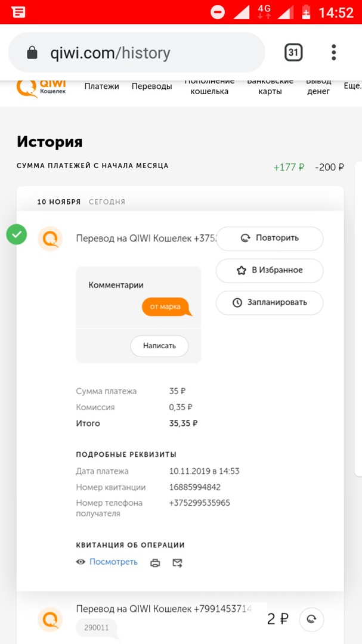362x644 pixels.
Task: Open Пополнение кошелька in the navigation
Action: point(209,86)
